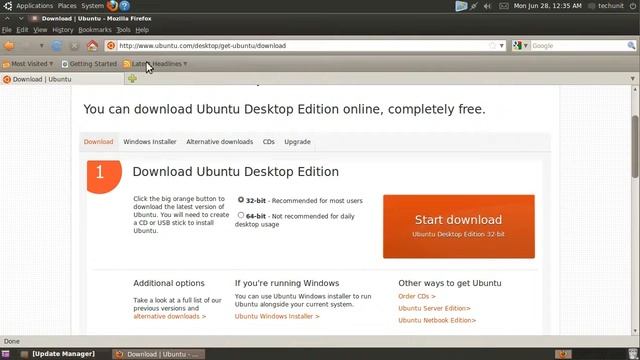Click the Firefox back arrow button
Viewport: 640px width, 360px height.
coord(9,46)
